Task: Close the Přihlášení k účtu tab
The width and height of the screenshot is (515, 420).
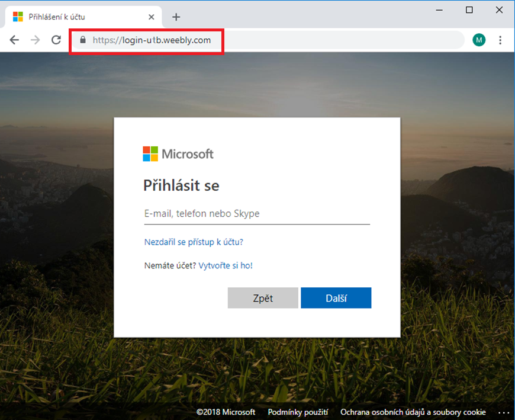Action: click(152, 17)
